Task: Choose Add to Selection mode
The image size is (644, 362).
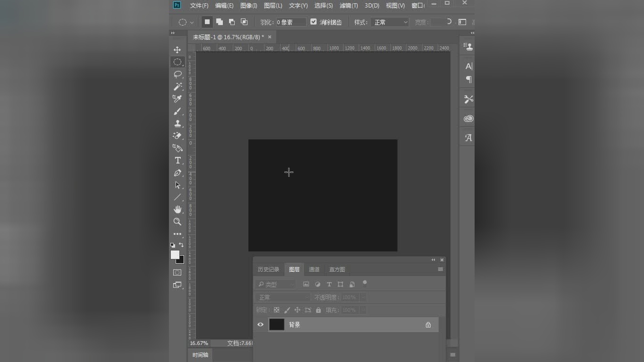Action: pyautogui.click(x=220, y=22)
